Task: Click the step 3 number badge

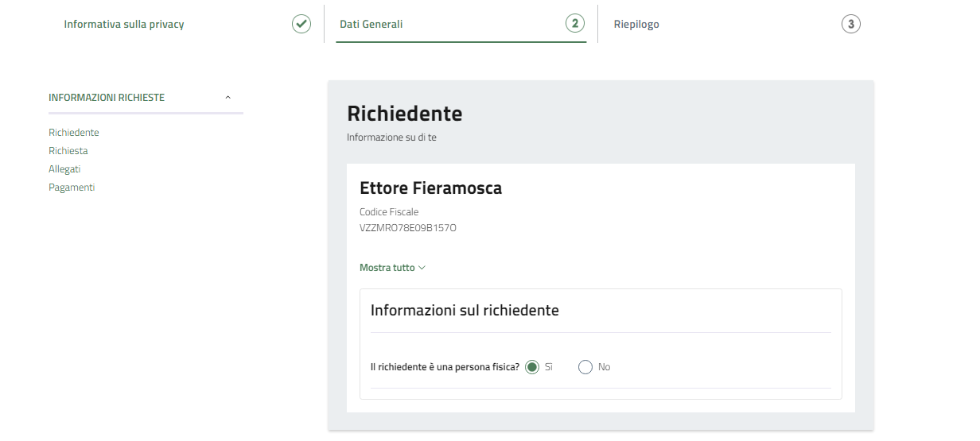Action: (850, 24)
